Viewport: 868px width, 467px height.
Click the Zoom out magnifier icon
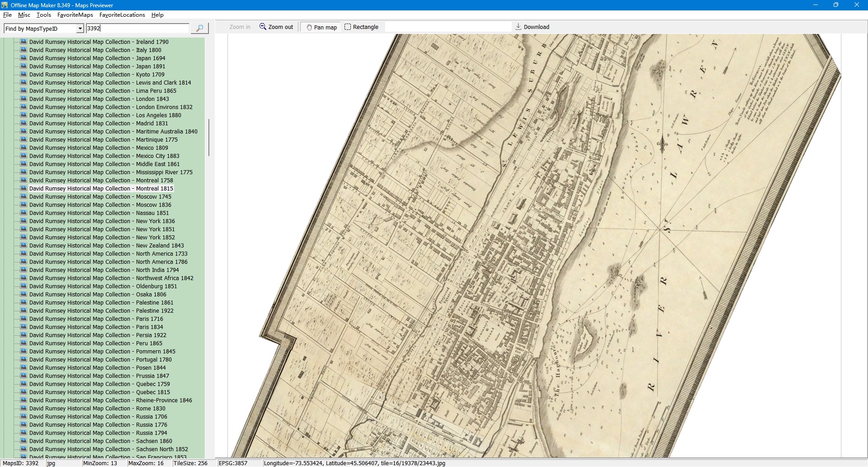[263, 27]
